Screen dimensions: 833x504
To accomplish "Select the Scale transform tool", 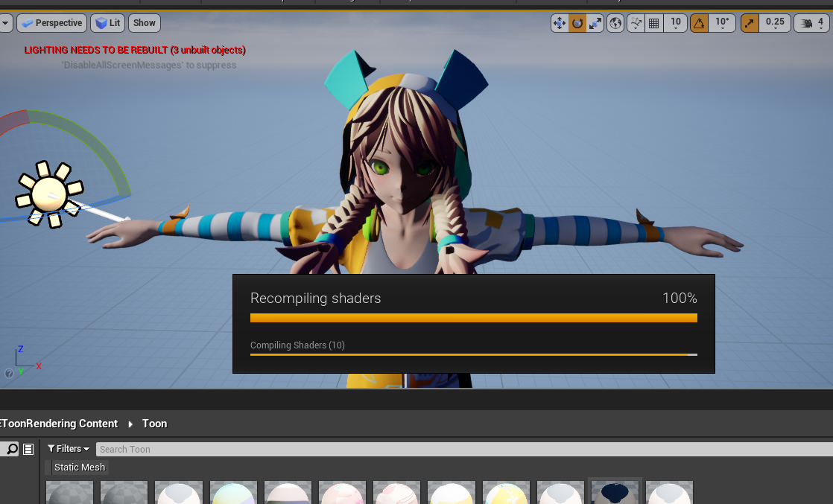I will tap(595, 23).
